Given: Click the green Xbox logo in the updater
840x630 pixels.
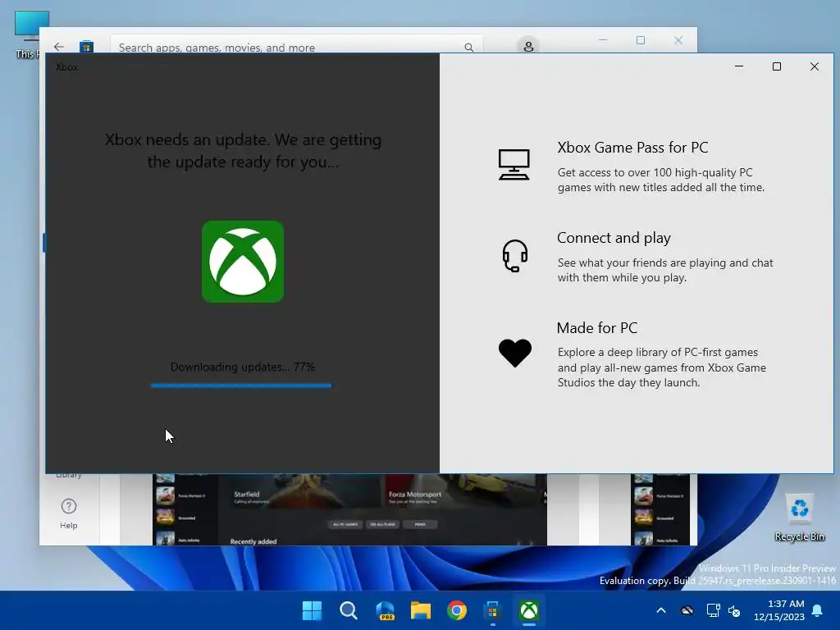Looking at the screenshot, I should coord(243,262).
